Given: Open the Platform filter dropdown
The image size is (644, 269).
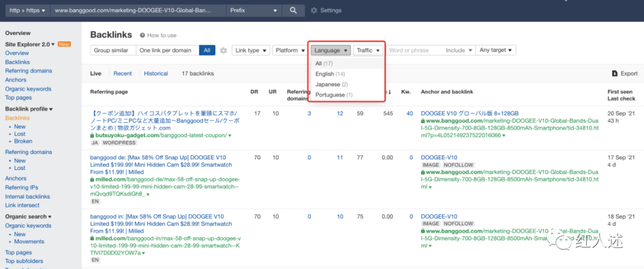Looking at the screenshot, I should point(289,51).
